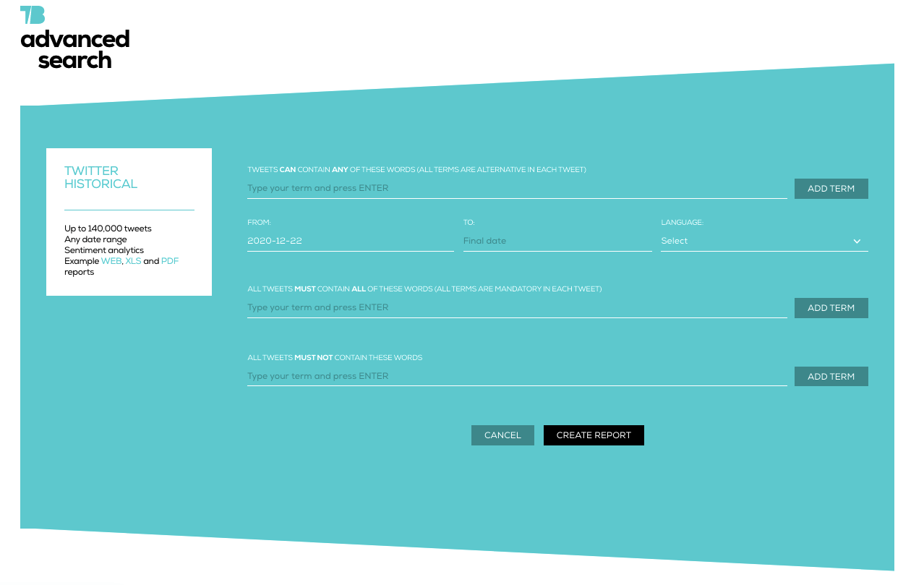Focus the 'must contain all' terms input
The width and height of the screenshot is (924, 585).
516,307
